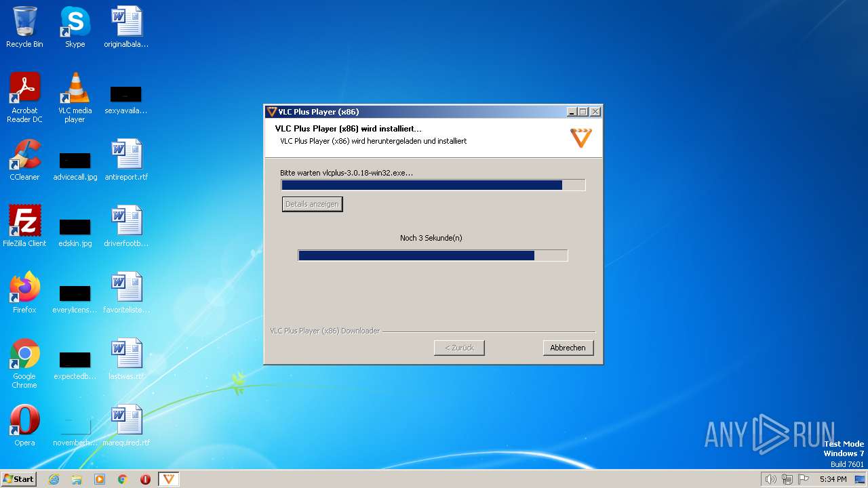Click the volume speaker tray icon
This screenshot has width=868, height=488.
770,479
